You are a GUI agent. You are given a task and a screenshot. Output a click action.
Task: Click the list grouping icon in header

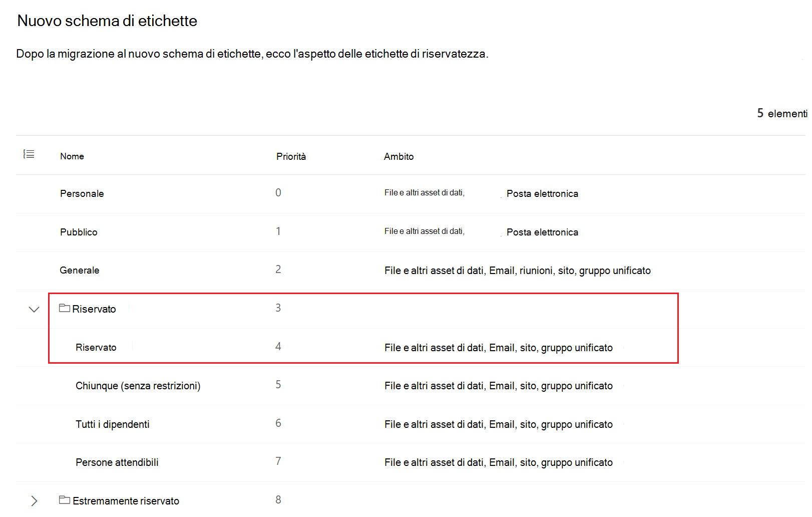29,154
